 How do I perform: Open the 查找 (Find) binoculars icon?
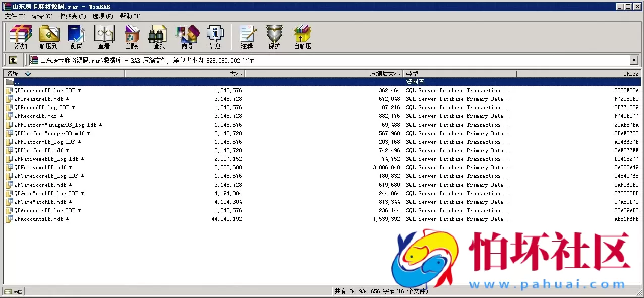tap(159, 37)
